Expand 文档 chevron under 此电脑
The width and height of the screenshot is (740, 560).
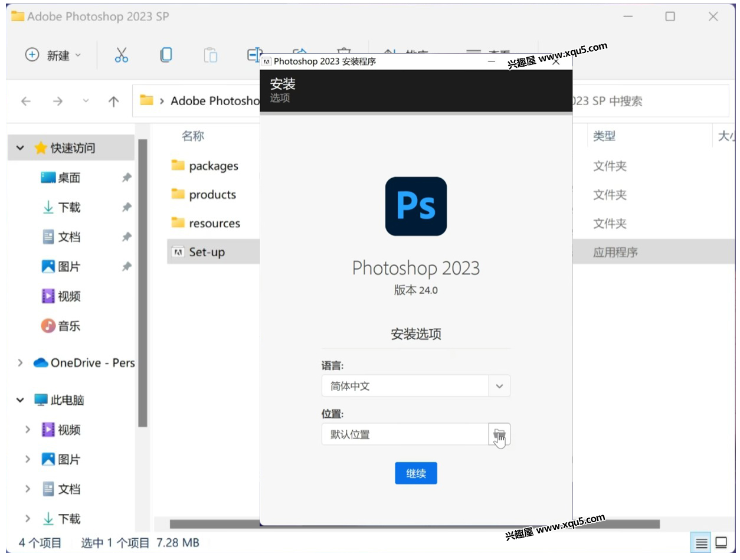pyautogui.click(x=28, y=489)
